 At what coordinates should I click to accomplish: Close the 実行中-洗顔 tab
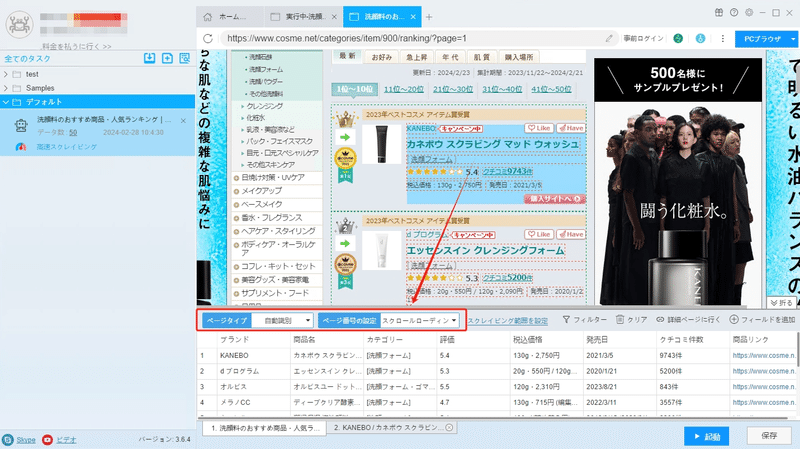point(334,17)
